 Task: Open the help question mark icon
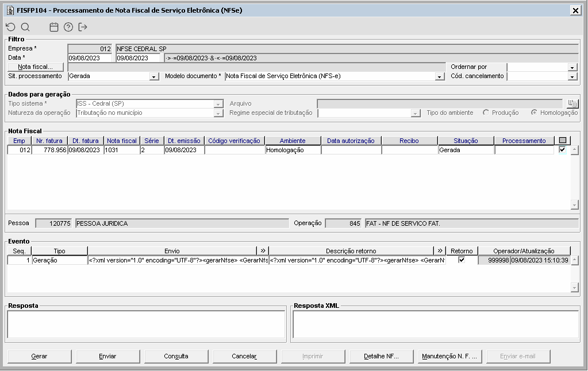click(68, 27)
